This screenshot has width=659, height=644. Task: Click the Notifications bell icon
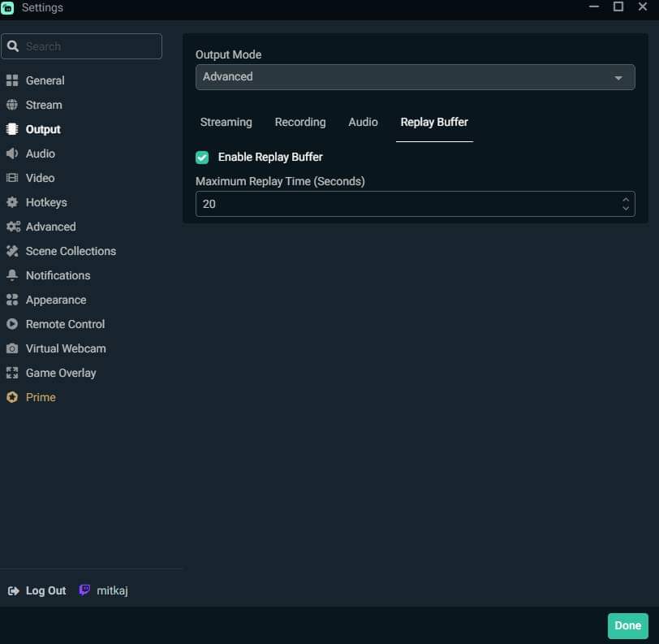pyautogui.click(x=12, y=275)
